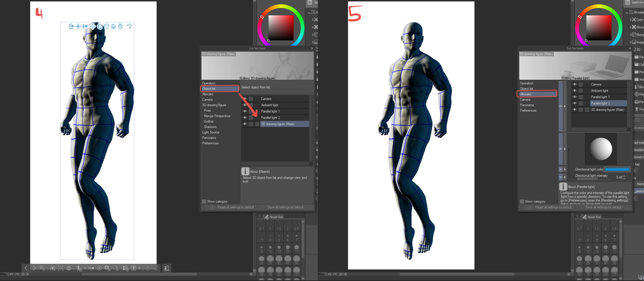Enable Show category checkbox in right Sub Tool Detail

[x=522, y=201]
